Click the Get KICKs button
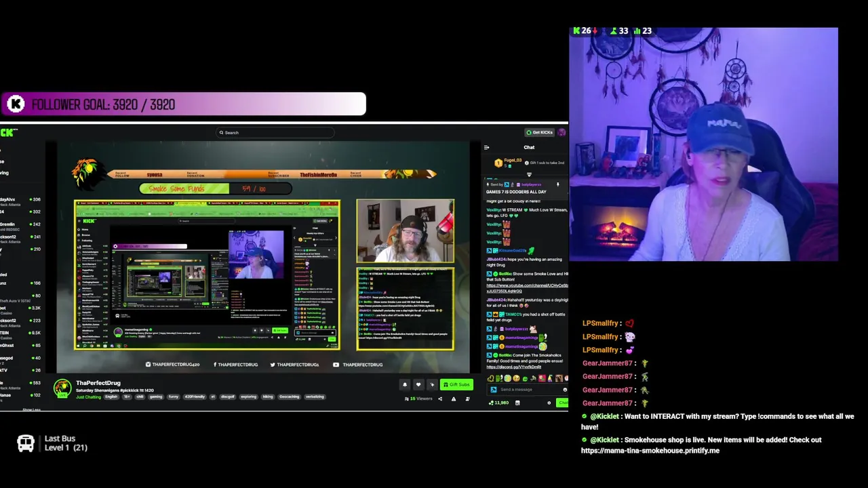 pyautogui.click(x=540, y=132)
